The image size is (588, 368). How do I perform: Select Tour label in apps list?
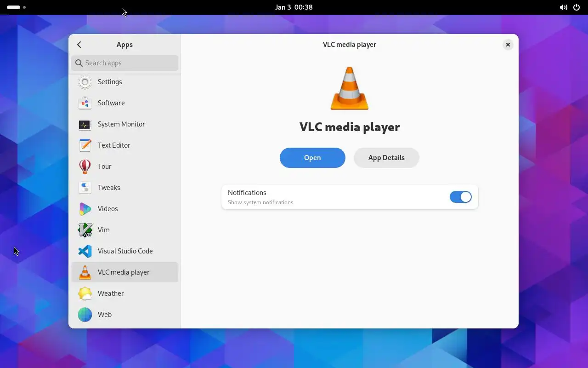105,167
